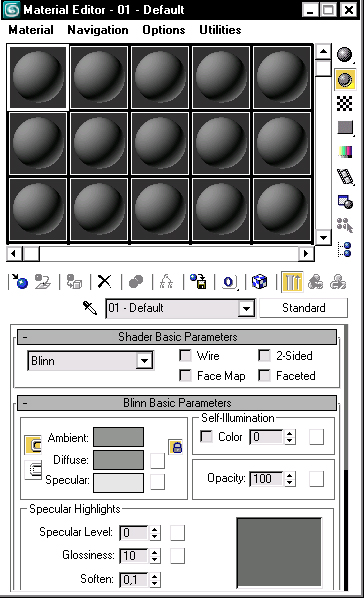Open the 01 - Default material name dropdown
This screenshot has width=364, height=598.
tap(246, 308)
